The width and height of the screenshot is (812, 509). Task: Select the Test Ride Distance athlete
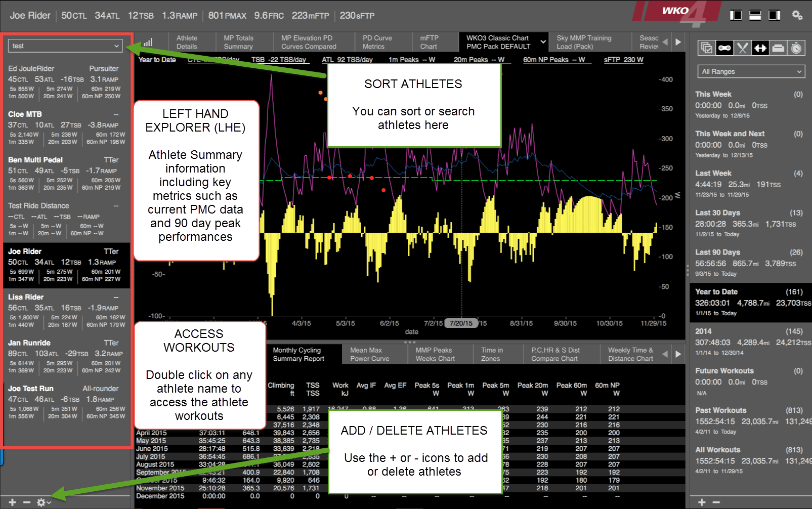point(66,219)
